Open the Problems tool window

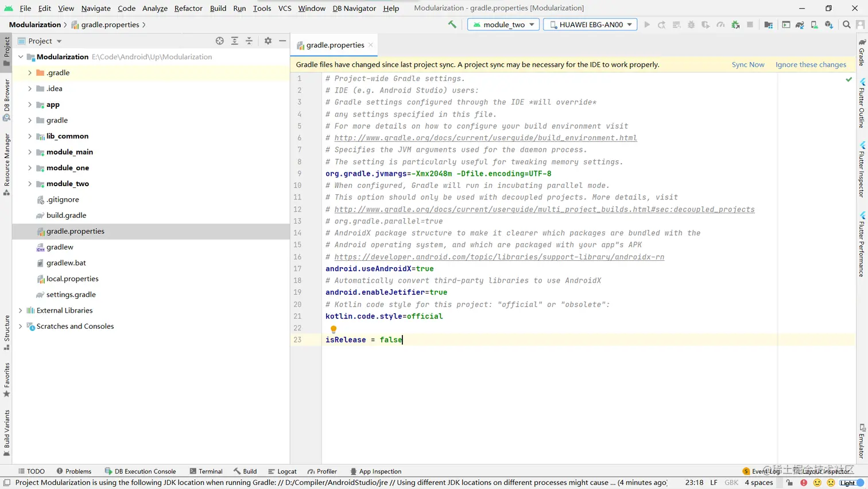click(x=73, y=471)
